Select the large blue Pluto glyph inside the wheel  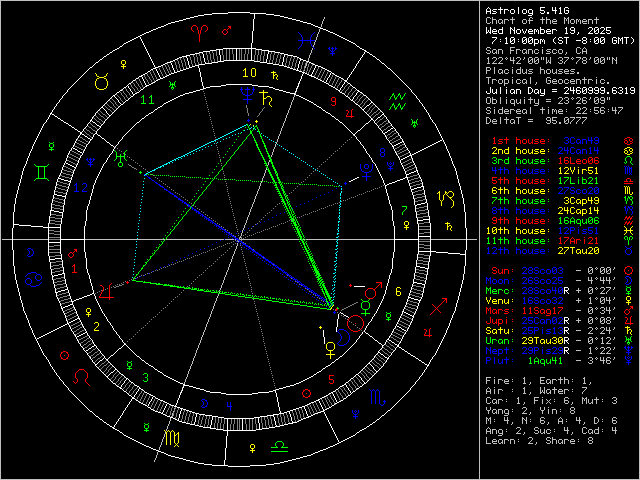pos(366,171)
